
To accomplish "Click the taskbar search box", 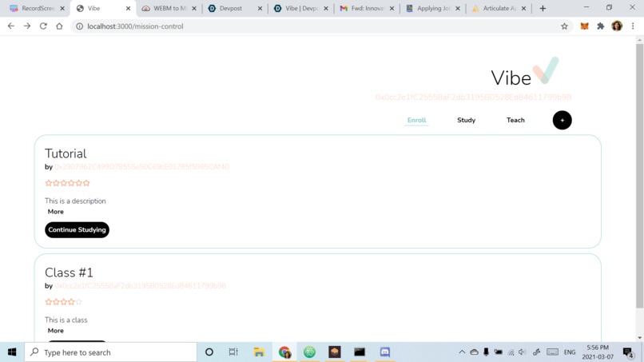I will point(110,352).
